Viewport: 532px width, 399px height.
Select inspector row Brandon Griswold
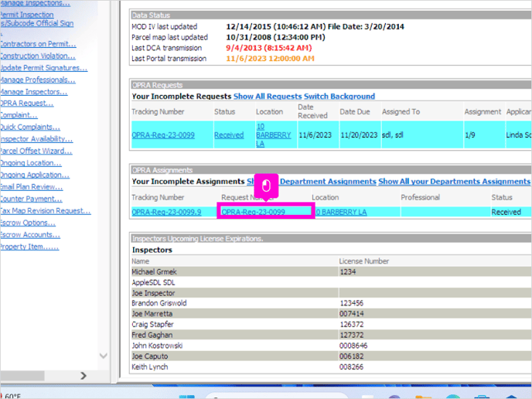331,303
